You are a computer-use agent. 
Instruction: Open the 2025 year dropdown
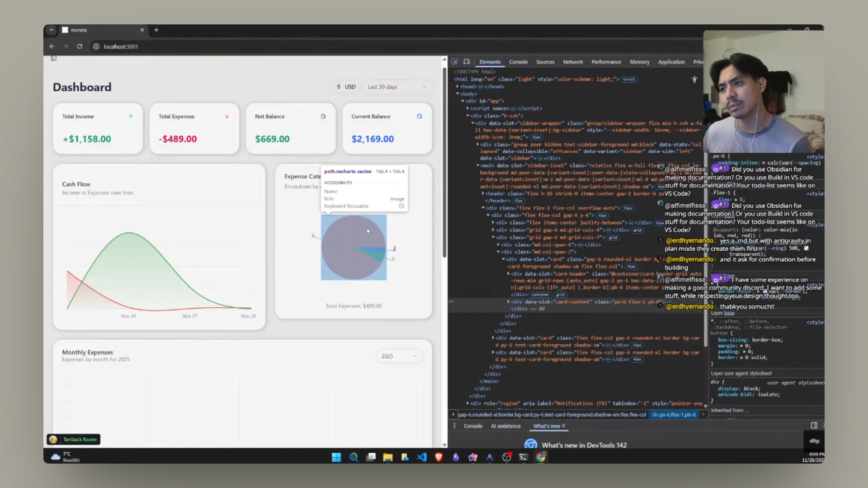pyautogui.click(x=399, y=356)
